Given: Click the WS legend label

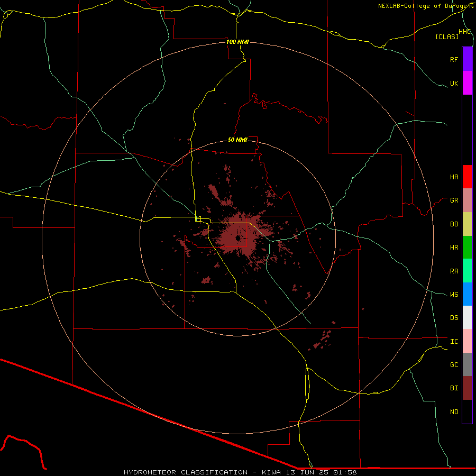Looking at the screenshot, I should coord(454,295).
